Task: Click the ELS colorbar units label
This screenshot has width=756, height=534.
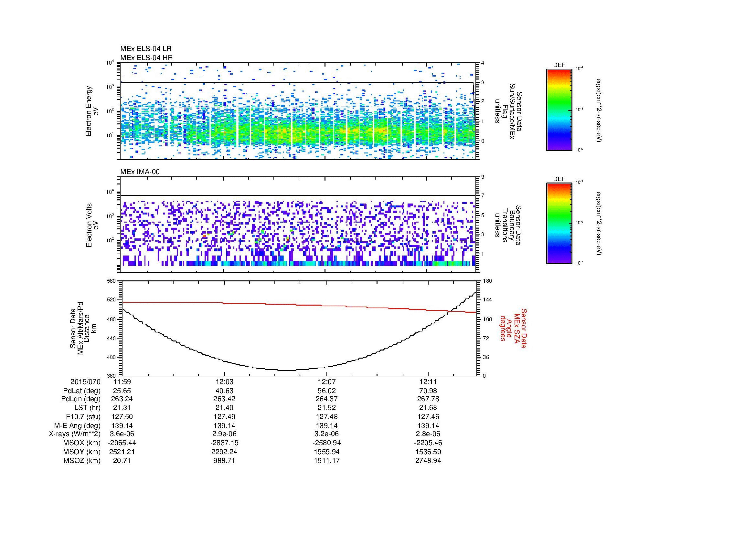Action: point(599,110)
